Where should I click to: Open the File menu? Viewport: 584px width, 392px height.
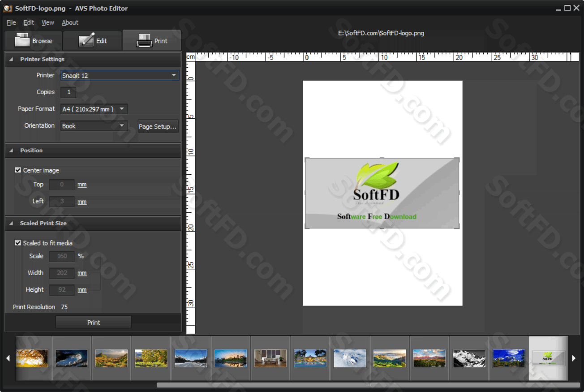click(11, 22)
